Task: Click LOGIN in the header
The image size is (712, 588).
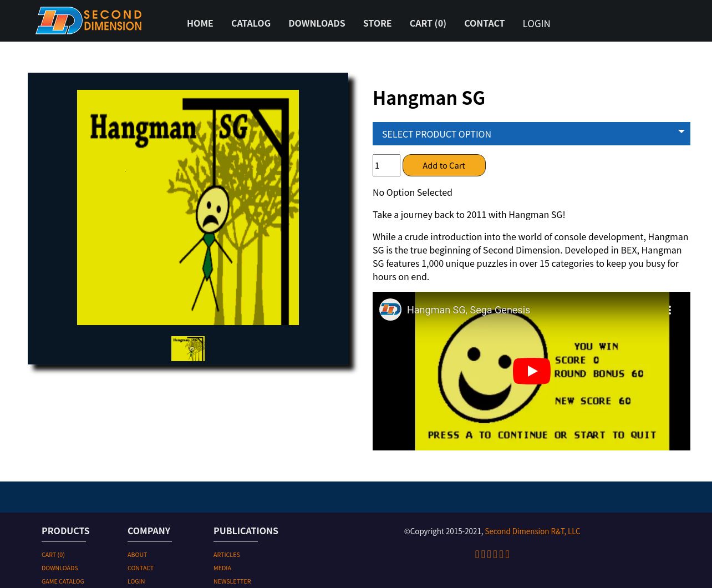Action: click(x=536, y=24)
